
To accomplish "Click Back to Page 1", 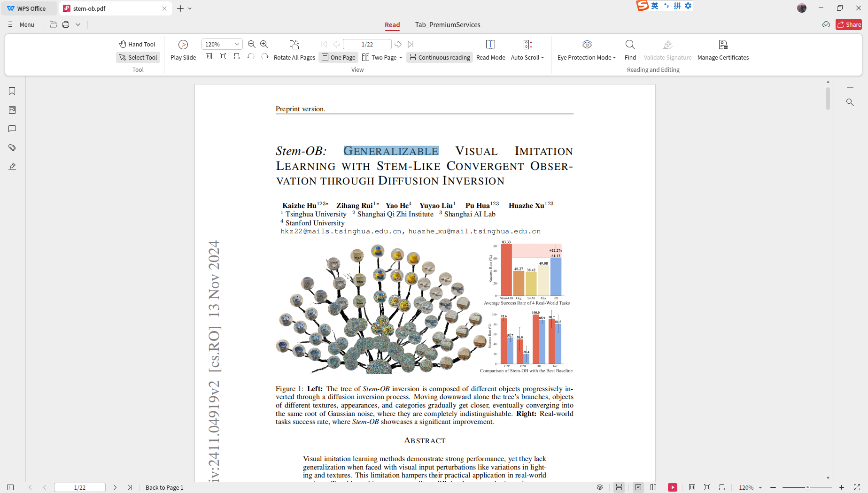I will tap(164, 487).
